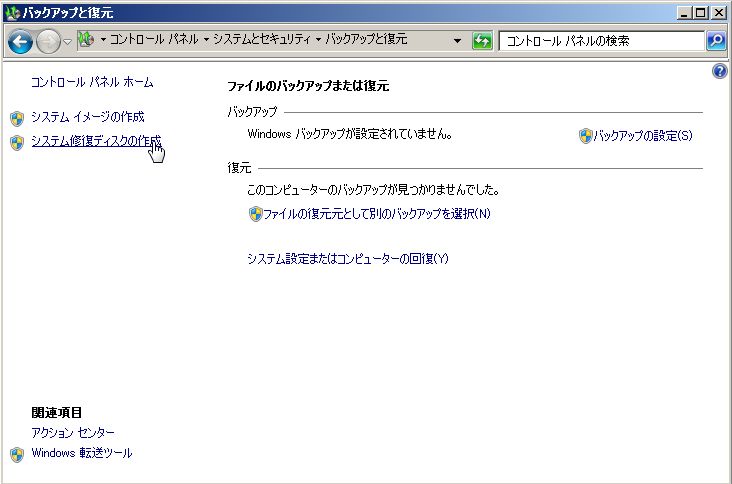Close the バックアップと復元 window
This screenshot has width=732, height=484.
pyautogui.click(x=718, y=13)
